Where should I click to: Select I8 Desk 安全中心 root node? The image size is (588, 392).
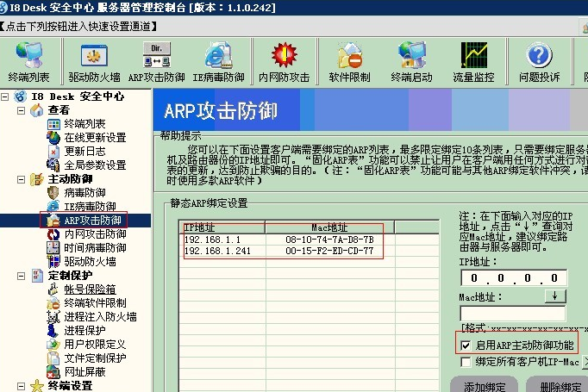[78, 96]
